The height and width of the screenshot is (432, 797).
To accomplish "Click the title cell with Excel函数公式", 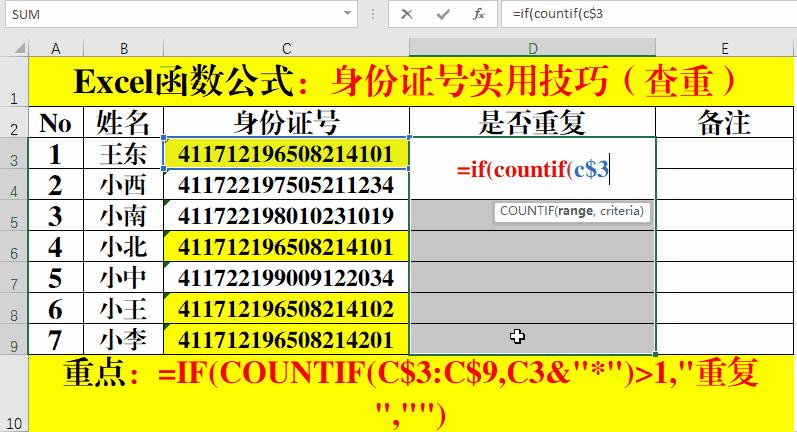I will coord(411,81).
